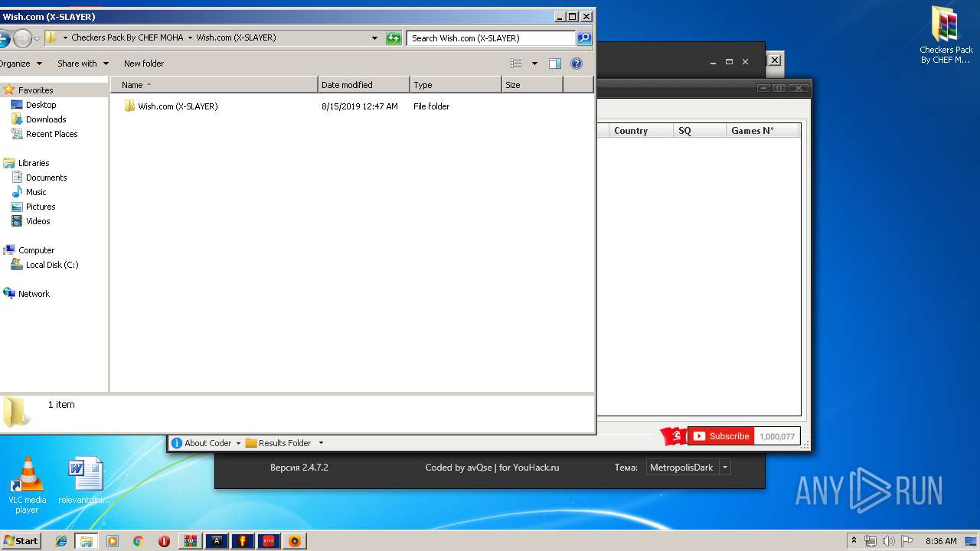The height and width of the screenshot is (551, 980).
Task: Refresh the Explorer address bar
Action: [x=394, y=37]
